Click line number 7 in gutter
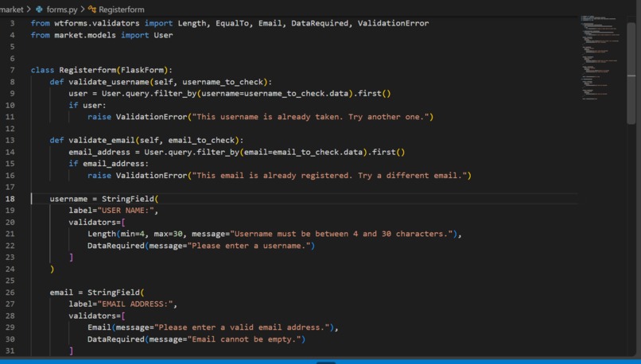Viewport: 641px width, 364px height. tap(12, 70)
